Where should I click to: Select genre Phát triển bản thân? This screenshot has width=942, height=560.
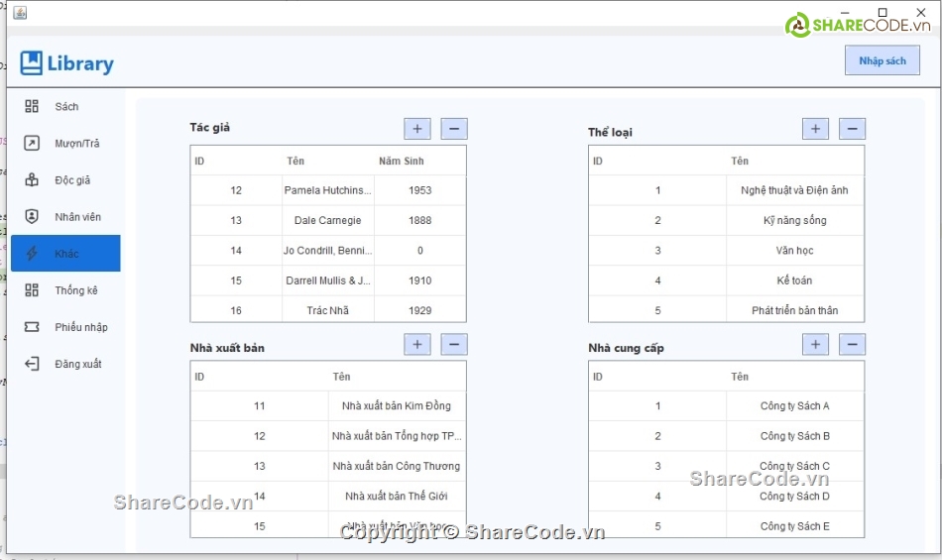726,310
